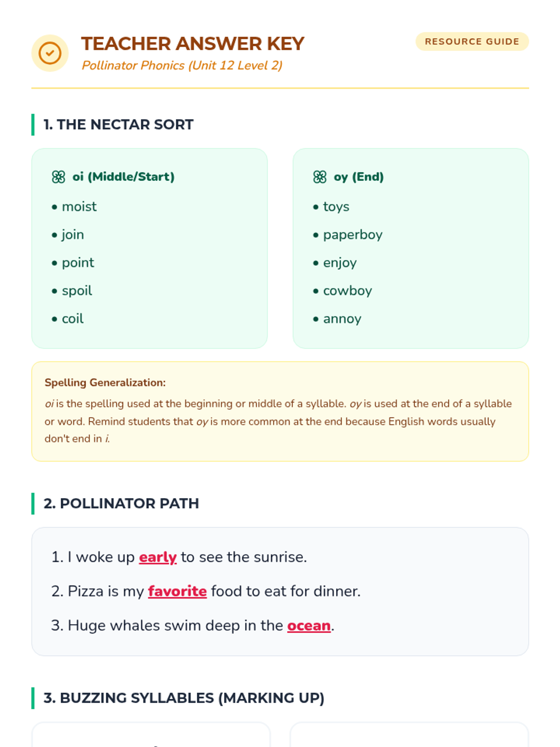Viewport: 560px width, 747px height.
Task: Click the flower icon beside oy heading
Action: click(x=320, y=177)
